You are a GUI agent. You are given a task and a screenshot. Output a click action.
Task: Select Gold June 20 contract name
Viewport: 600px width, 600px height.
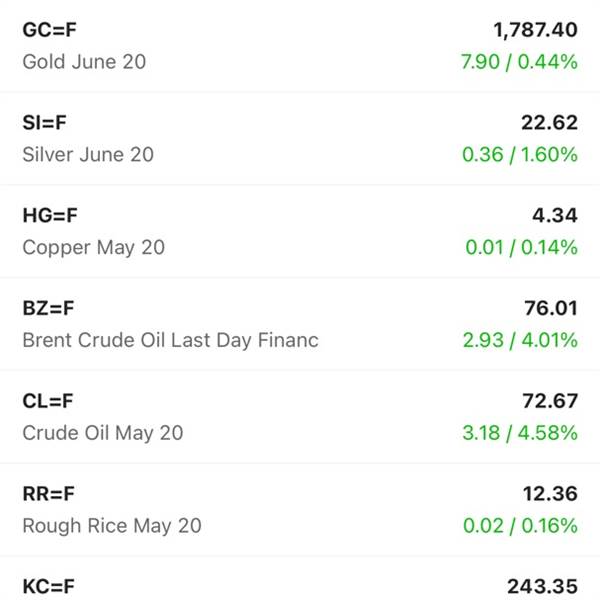[84, 62]
